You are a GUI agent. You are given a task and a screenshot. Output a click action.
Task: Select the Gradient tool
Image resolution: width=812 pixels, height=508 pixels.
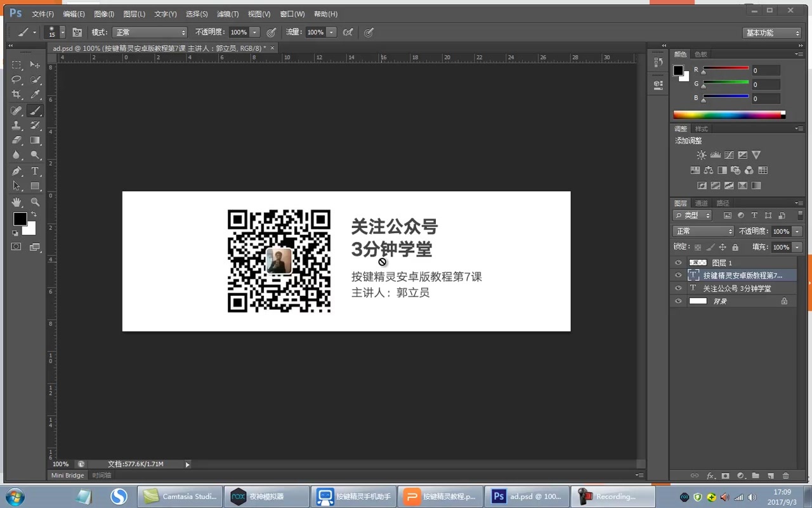coord(36,140)
